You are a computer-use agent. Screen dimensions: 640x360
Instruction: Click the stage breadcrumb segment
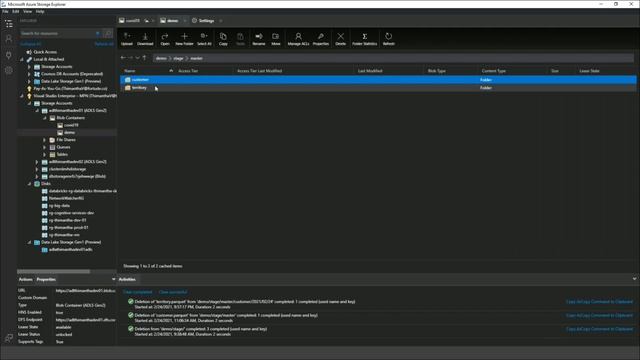(x=178, y=58)
